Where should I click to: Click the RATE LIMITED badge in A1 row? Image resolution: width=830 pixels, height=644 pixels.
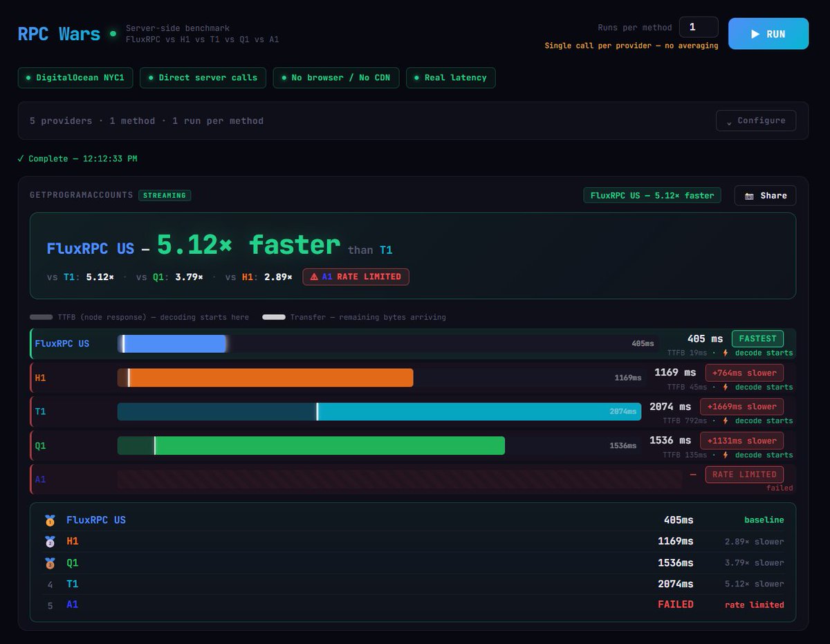point(744,475)
